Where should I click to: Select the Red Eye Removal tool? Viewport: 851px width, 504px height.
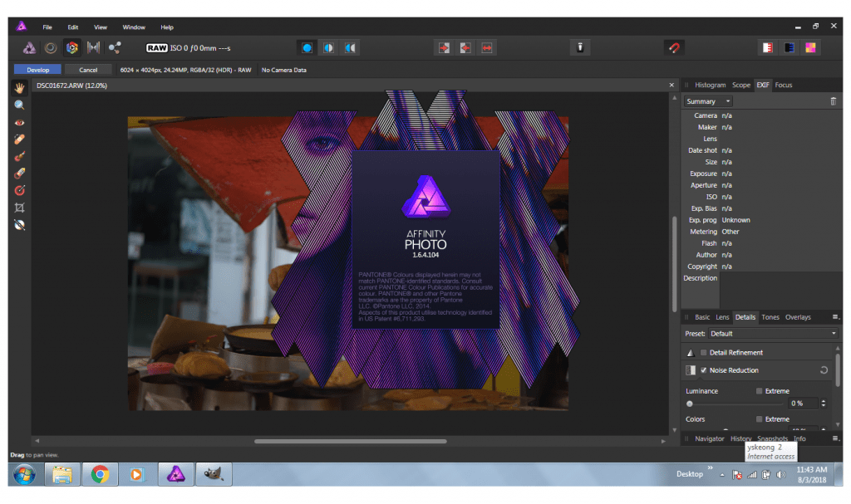(19, 123)
